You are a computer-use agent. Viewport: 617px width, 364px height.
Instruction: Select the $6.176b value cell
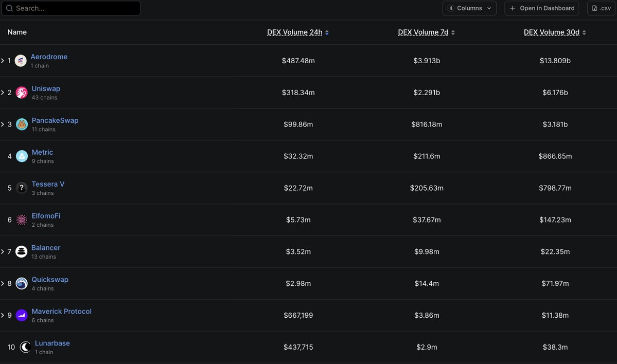(x=555, y=93)
